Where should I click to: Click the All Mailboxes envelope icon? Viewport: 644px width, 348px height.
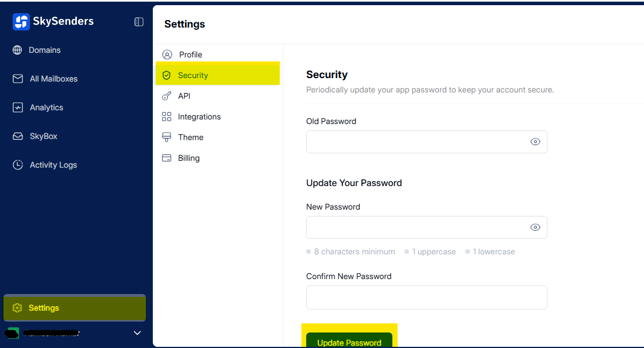[x=18, y=79]
